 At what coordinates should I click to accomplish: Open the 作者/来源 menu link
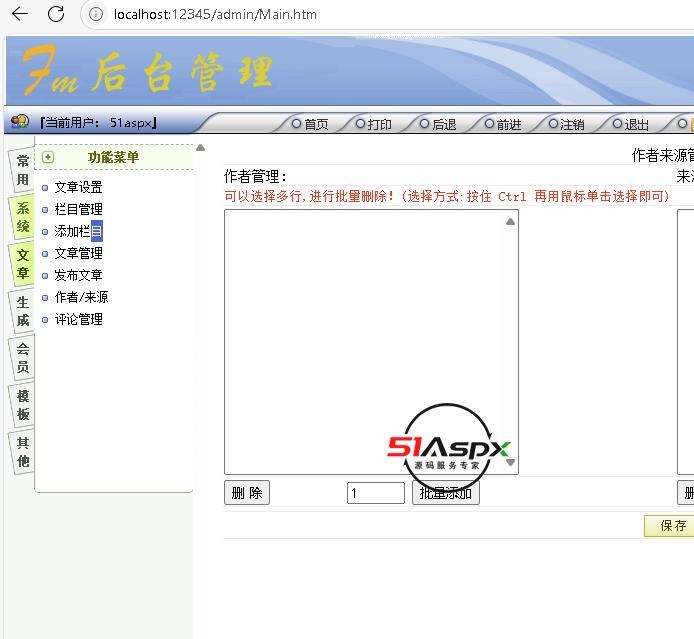(81, 297)
